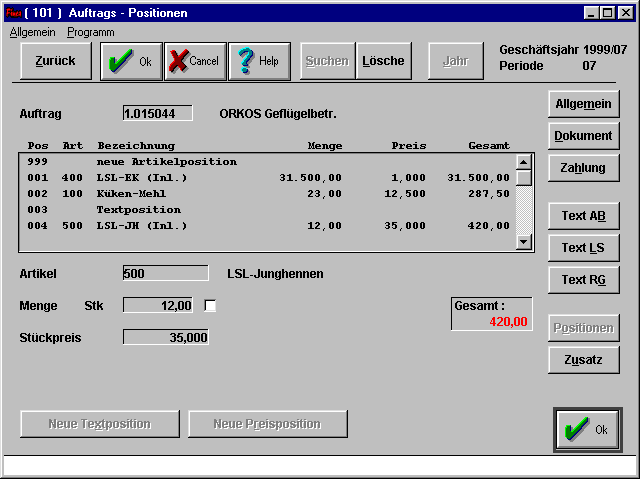Click the application icon in the title bar
Viewport: 640px width, 479px height.
pos(11,13)
